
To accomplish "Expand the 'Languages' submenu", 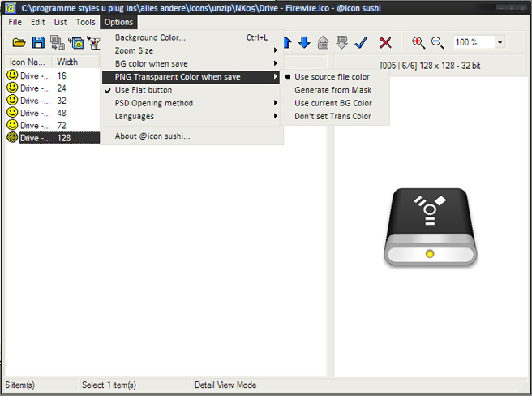I will [191, 117].
